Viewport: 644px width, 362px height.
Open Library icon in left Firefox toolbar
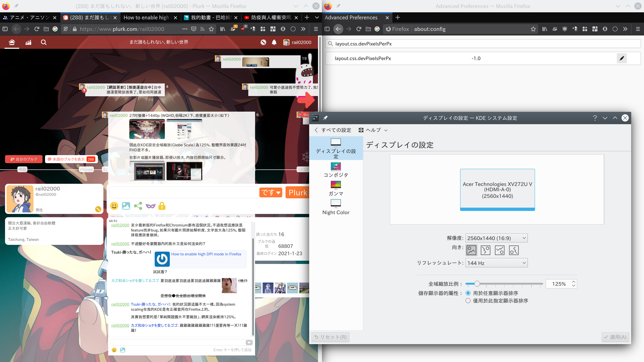click(x=223, y=29)
